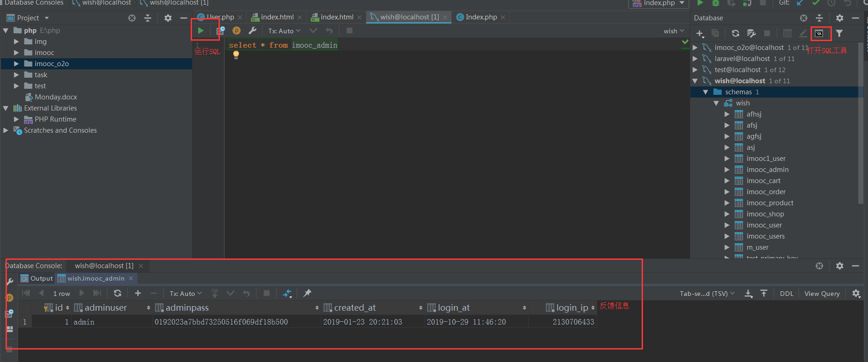Stop query execution in editor toolbar
Screen dimensions: 868x362
click(350, 31)
